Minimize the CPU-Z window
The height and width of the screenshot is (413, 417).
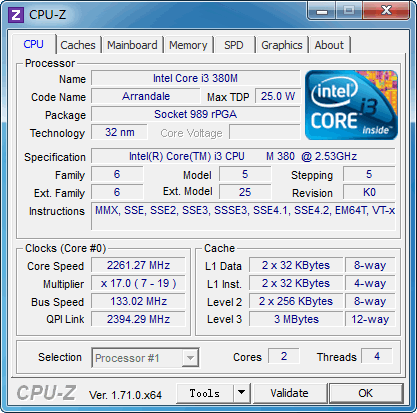click(322, 12)
